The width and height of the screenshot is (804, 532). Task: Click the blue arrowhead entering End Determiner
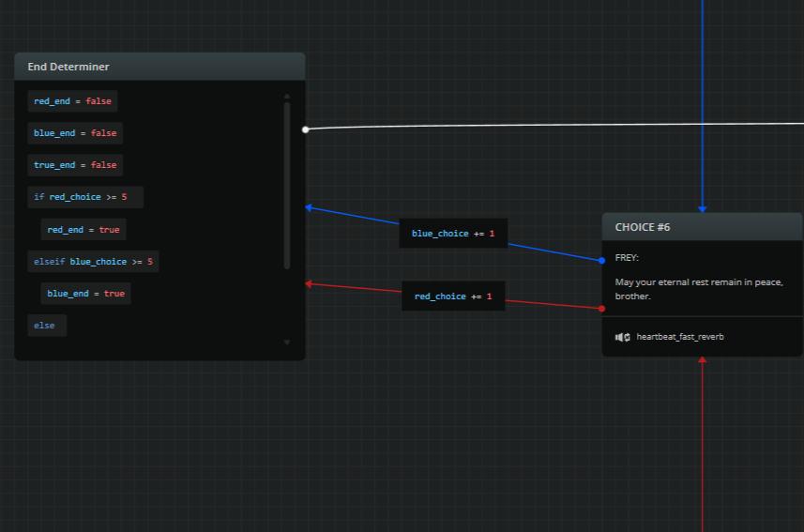click(310, 207)
